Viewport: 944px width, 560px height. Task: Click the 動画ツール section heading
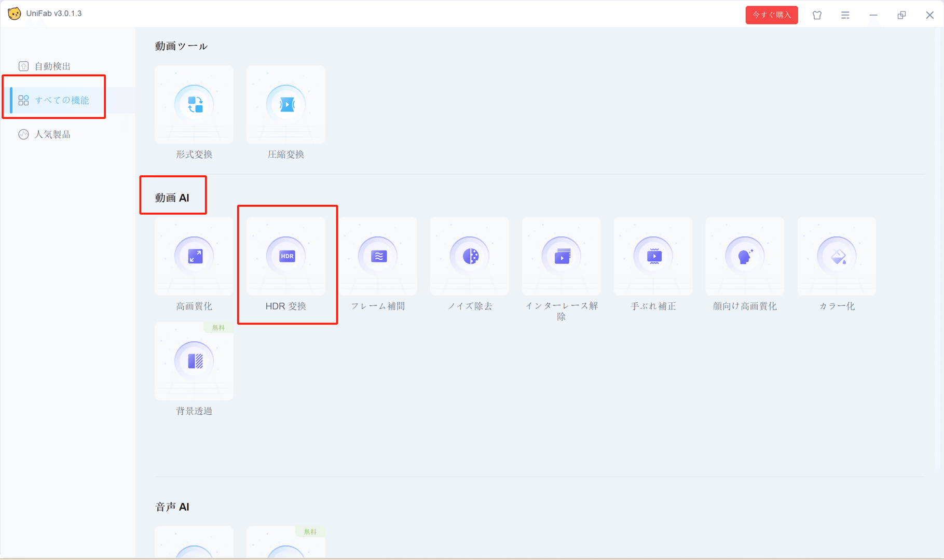point(181,46)
